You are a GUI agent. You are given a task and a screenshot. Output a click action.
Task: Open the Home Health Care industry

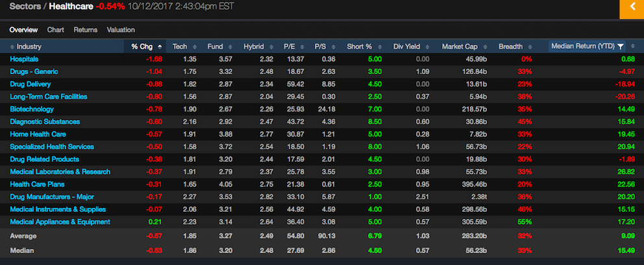(x=38, y=134)
